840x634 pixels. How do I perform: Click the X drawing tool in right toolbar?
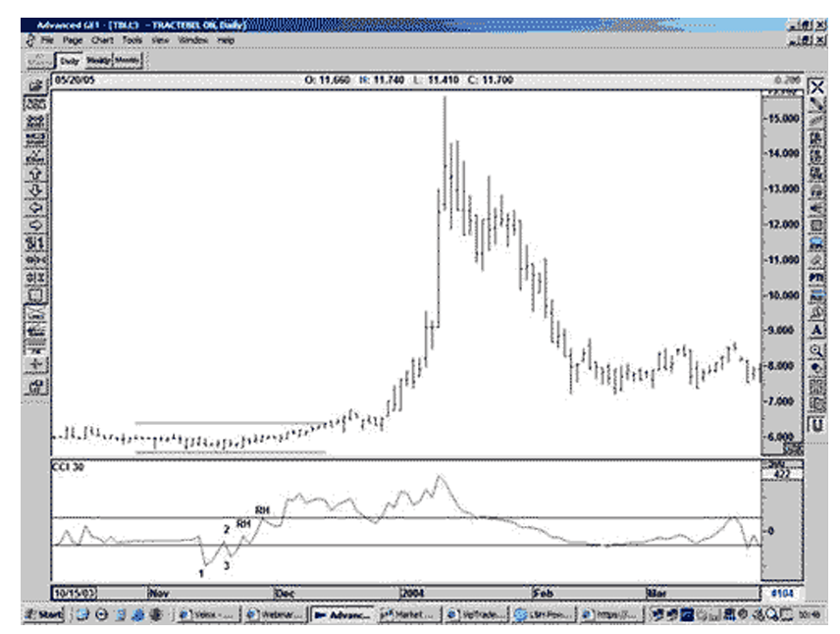[x=816, y=86]
